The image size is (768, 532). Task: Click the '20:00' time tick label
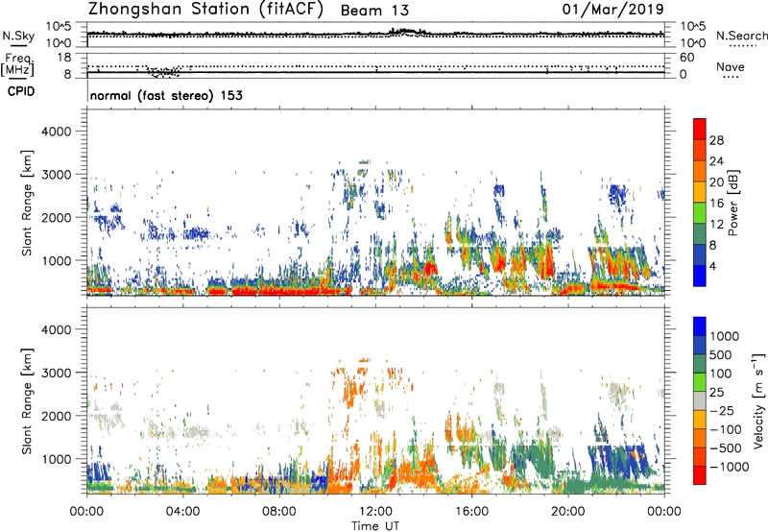(x=567, y=512)
